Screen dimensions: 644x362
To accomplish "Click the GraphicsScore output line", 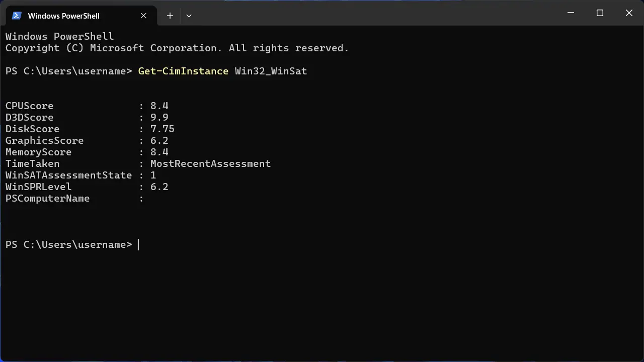I will (x=87, y=140).
